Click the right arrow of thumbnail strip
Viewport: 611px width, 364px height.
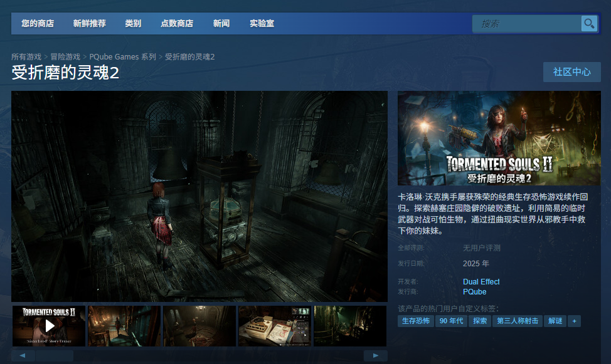pos(375,355)
